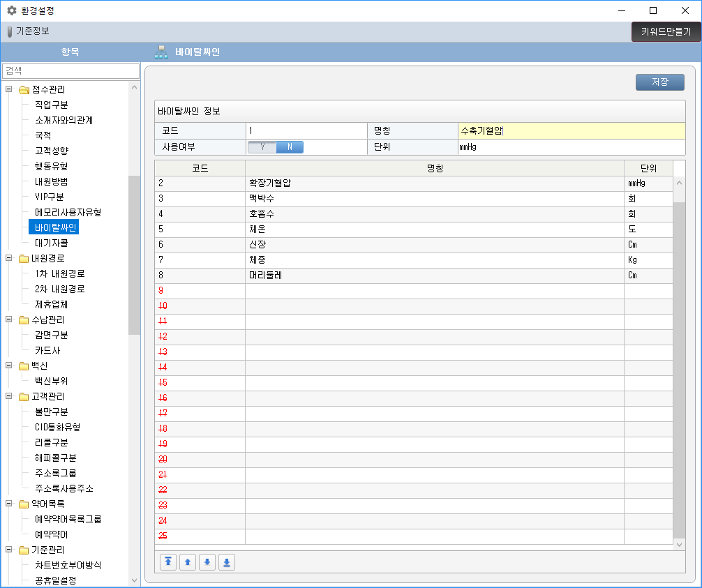
Task: Click the 키워드만들기 button
Action: [665, 31]
